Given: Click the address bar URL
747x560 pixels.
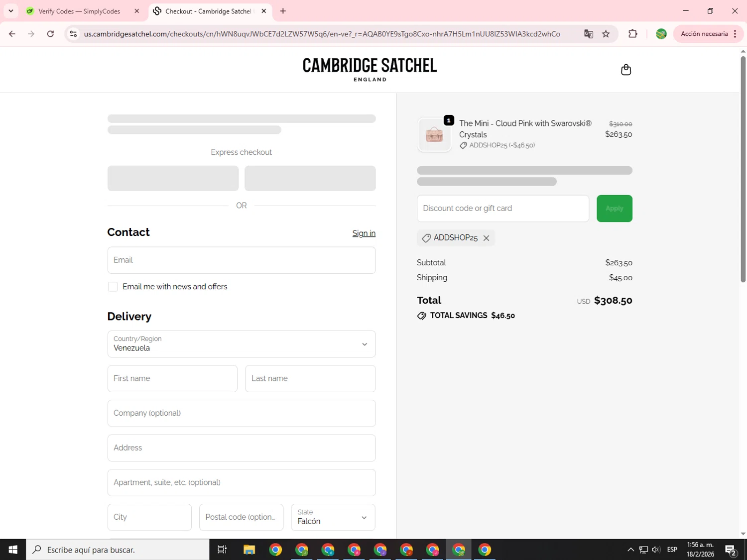Looking at the screenshot, I should (x=322, y=34).
